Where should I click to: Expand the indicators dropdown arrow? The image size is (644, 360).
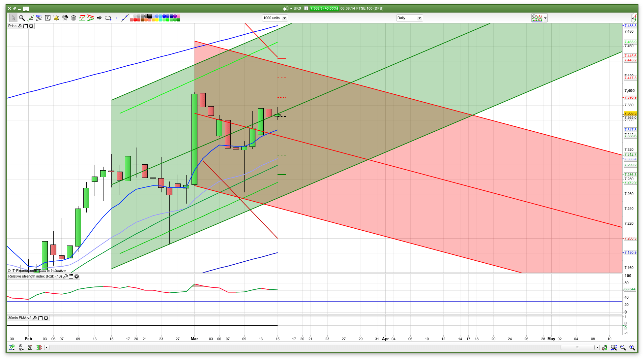[545, 18]
